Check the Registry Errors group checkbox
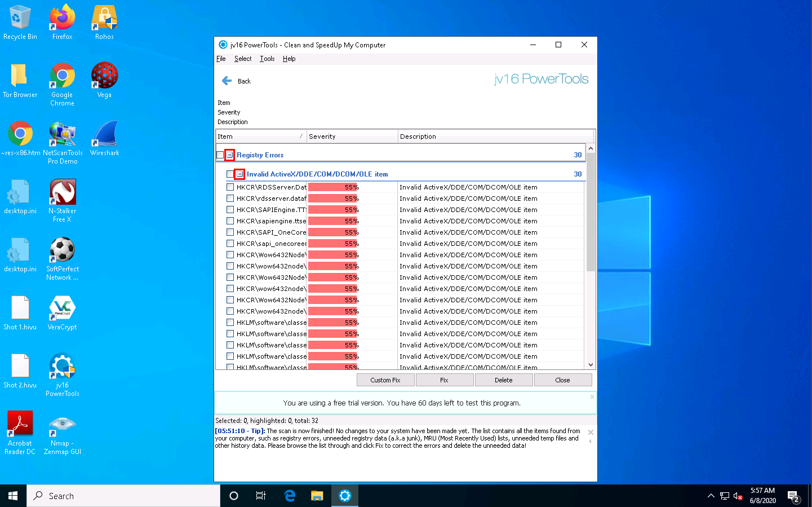 point(220,155)
